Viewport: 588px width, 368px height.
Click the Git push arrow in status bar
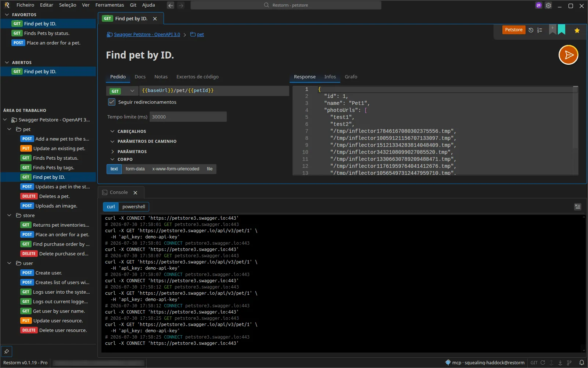click(x=552, y=362)
